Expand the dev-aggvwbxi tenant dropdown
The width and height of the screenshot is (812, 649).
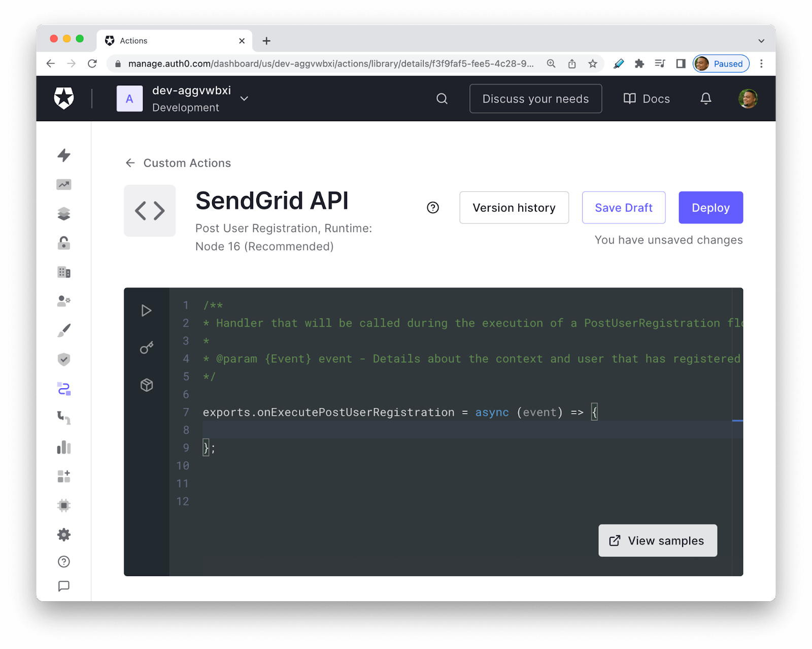244,98
